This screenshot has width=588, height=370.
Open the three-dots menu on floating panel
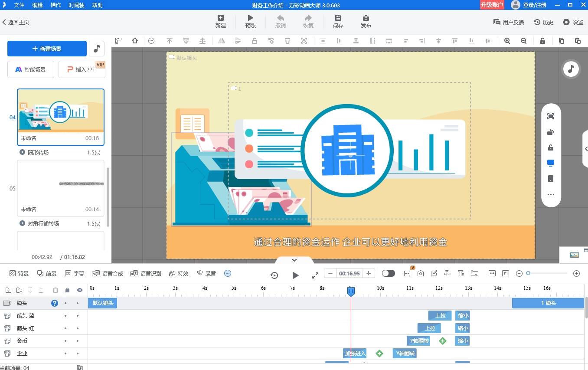551,195
